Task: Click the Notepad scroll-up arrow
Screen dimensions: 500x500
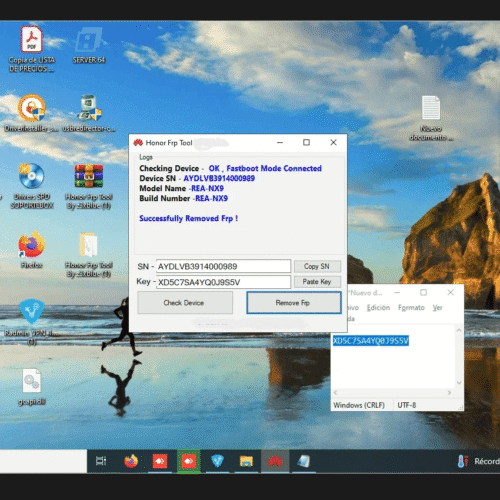Action: click(459, 330)
